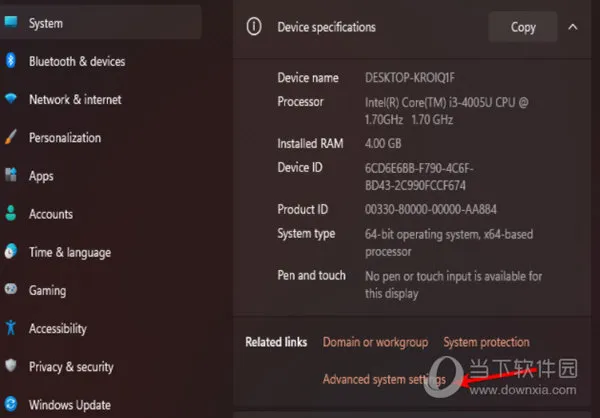
Task: Click the Windows Update refresh icon
Action: click(11, 404)
